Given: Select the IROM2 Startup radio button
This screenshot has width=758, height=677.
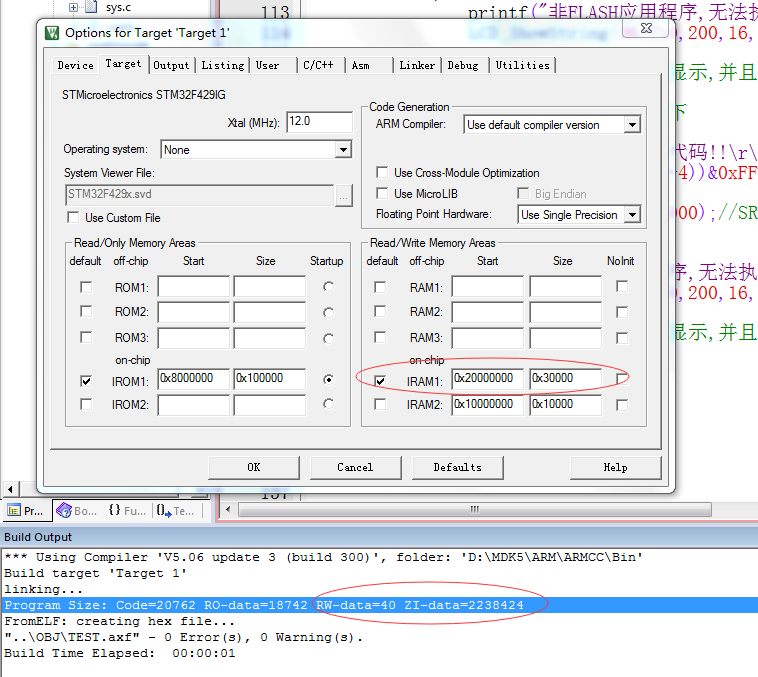Looking at the screenshot, I should (x=328, y=403).
